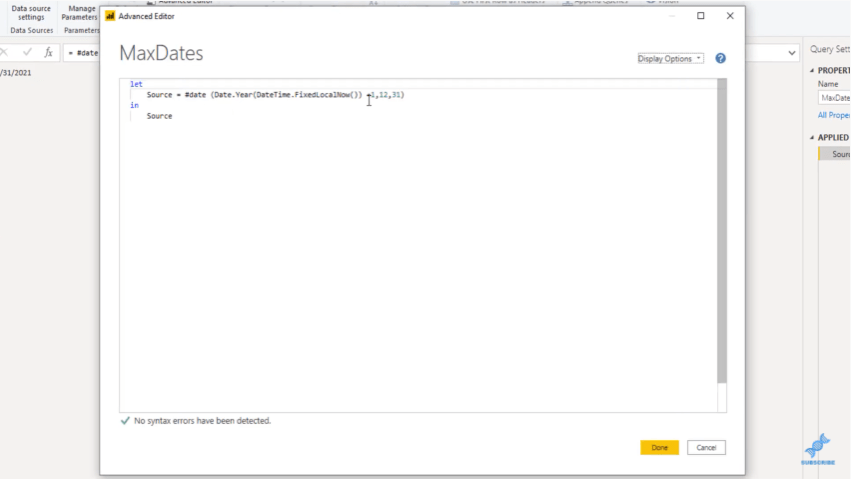Click the 'in' keyword in the code
Viewport: 851px width, 479px height.
pyautogui.click(x=134, y=105)
